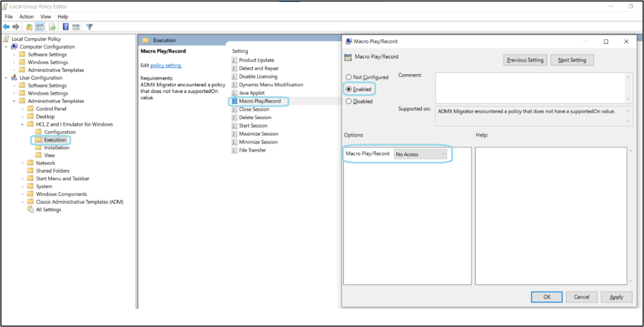Select the Not Configured radio button
The height and width of the screenshot is (327, 644).
click(349, 77)
